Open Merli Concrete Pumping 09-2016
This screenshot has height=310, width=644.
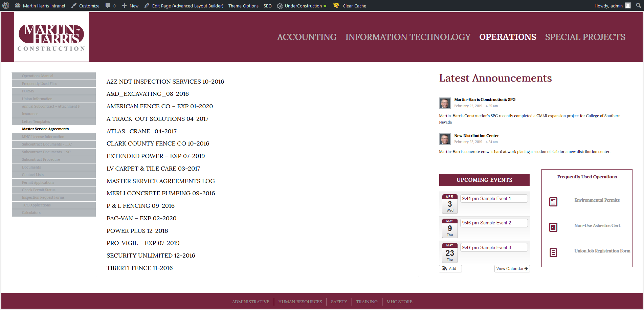(161, 193)
